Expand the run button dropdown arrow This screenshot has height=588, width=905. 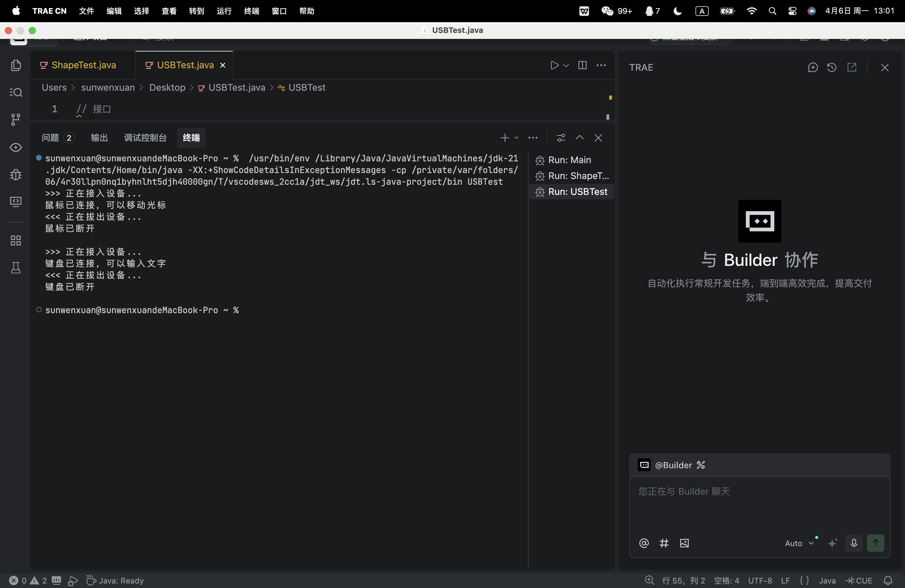[566, 66]
